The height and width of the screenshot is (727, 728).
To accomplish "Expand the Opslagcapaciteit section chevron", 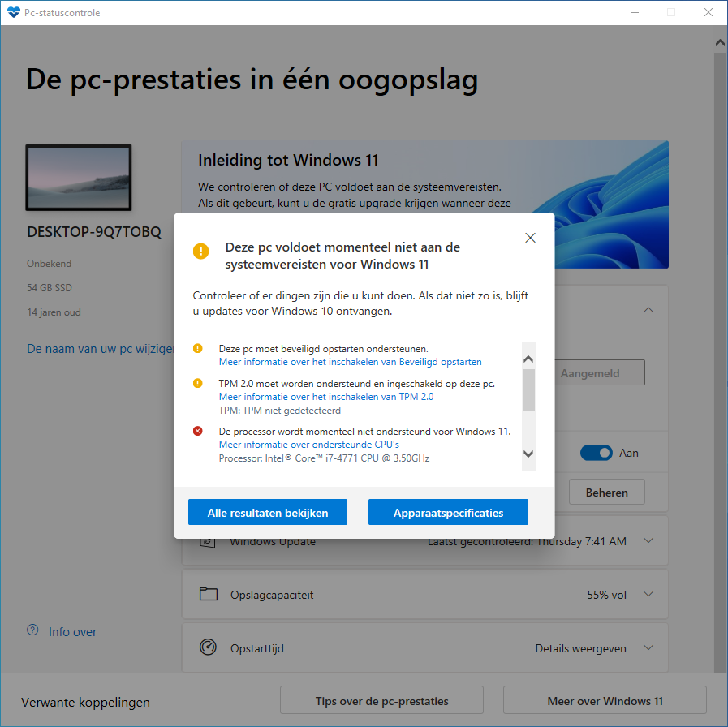I will (x=648, y=595).
